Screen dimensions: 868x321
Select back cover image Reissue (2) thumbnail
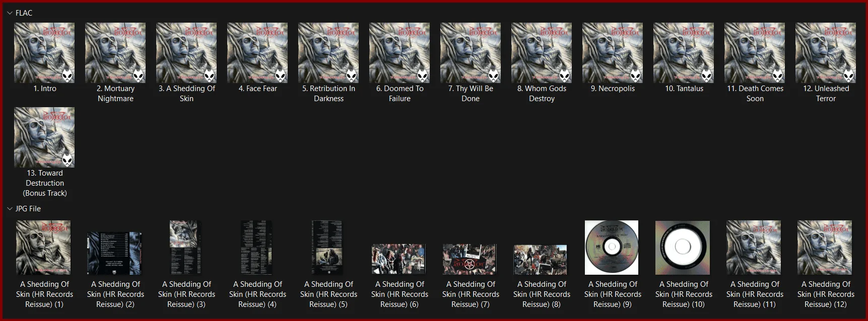[114, 253]
